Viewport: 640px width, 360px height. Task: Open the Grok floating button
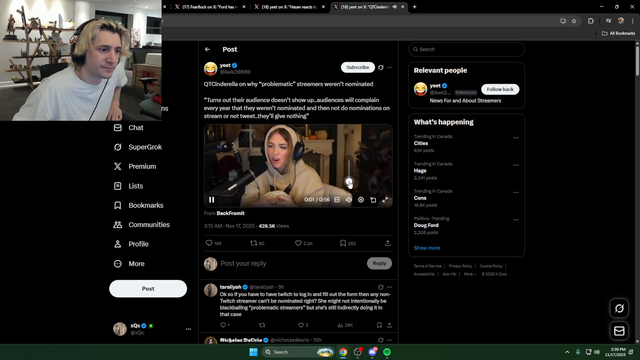point(619,308)
